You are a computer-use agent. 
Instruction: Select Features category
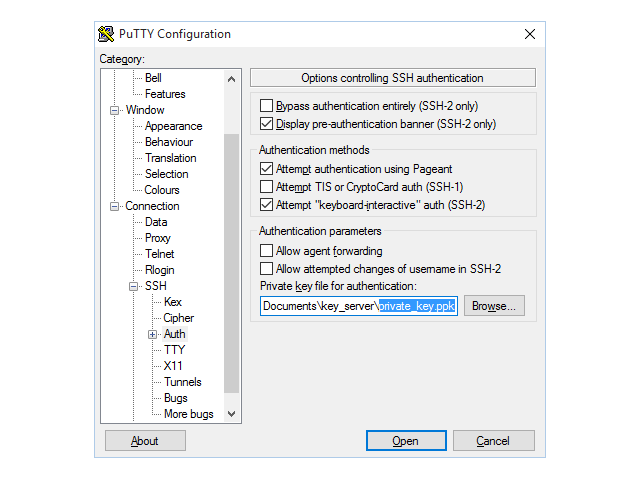tap(165, 94)
